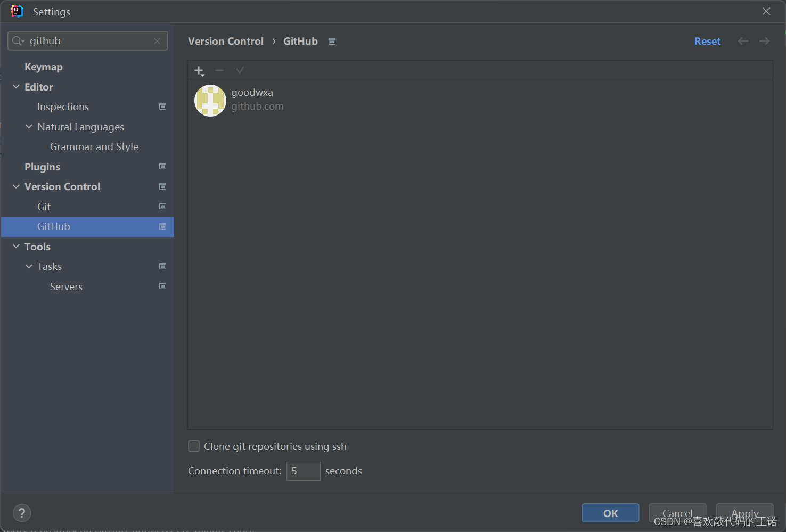Click the forward navigation arrow
Screen dimensions: 786x532
point(764,41)
